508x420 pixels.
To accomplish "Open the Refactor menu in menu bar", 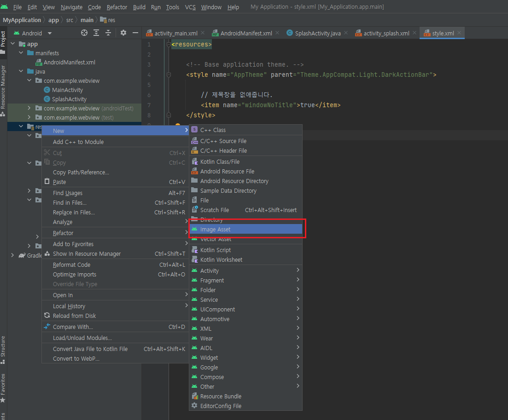I will (x=117, y=7).
